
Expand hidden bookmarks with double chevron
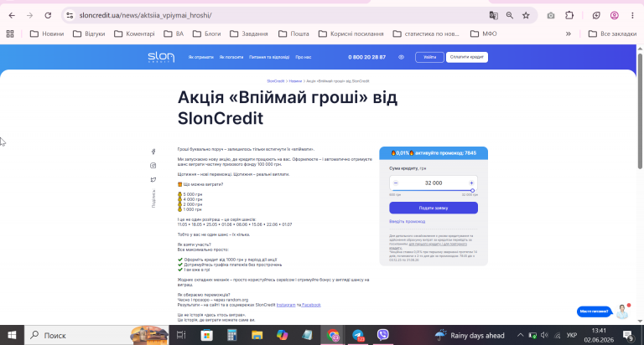(x=569, y=33)
